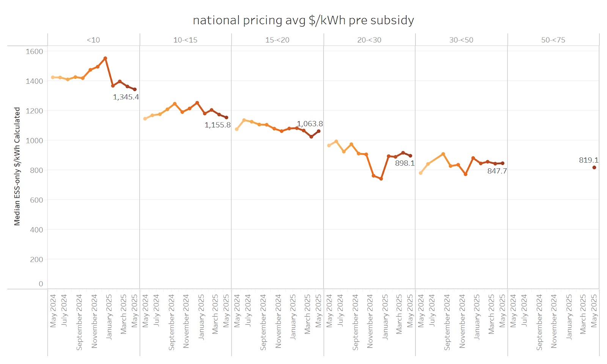Select the 50-<75 column header
607x364 pixels.
pyautogui.click(x=553, y=40)
